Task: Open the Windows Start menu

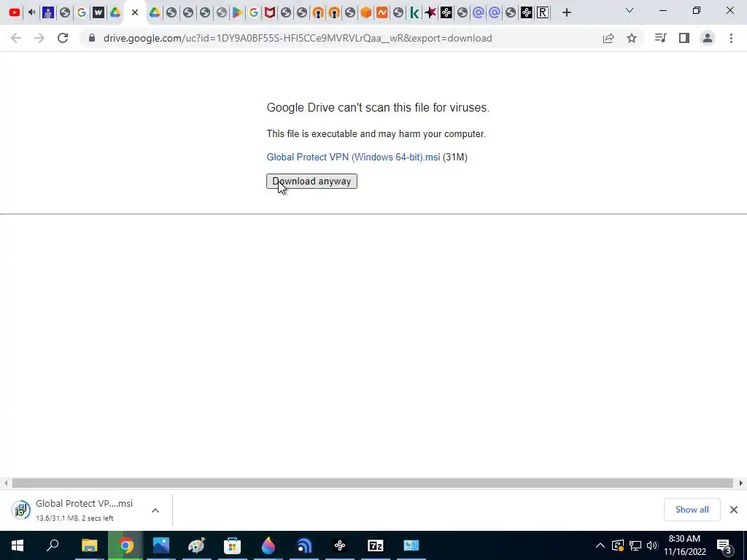Action: pos(18,545)
